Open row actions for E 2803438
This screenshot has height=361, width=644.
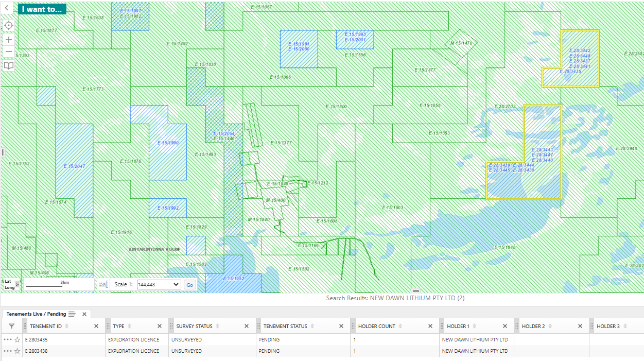(x=7, y=351)
